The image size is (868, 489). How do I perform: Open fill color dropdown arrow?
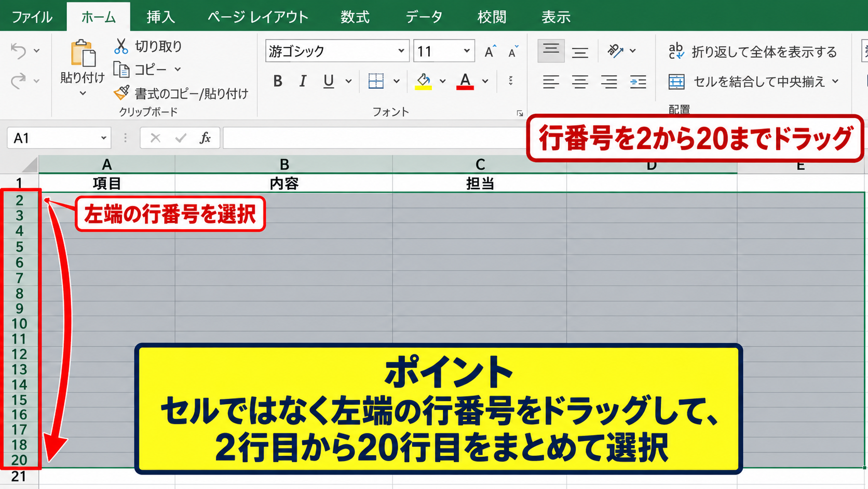442,81
